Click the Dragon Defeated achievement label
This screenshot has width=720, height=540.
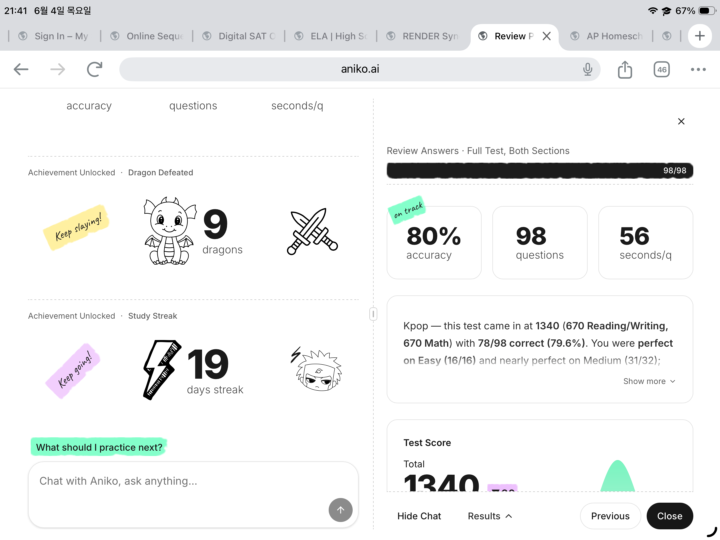coord(160,173)
